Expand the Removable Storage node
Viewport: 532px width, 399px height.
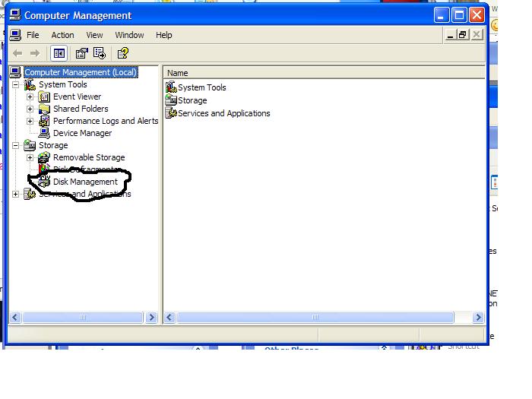click(30, 157)
